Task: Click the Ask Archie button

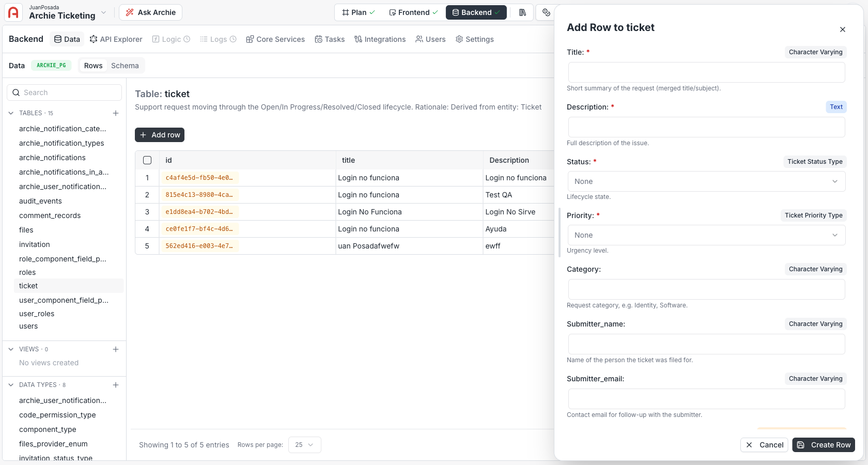Action: tap(150, 12)
